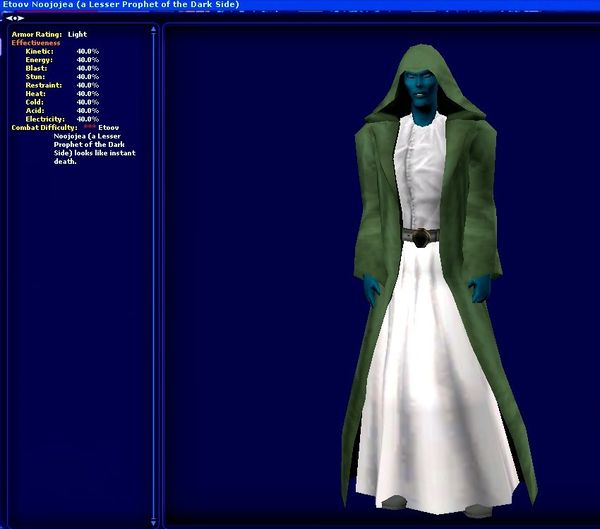Click the right arrow in the panel header
This screenshot has width=600, height=529.
(20, 18)
